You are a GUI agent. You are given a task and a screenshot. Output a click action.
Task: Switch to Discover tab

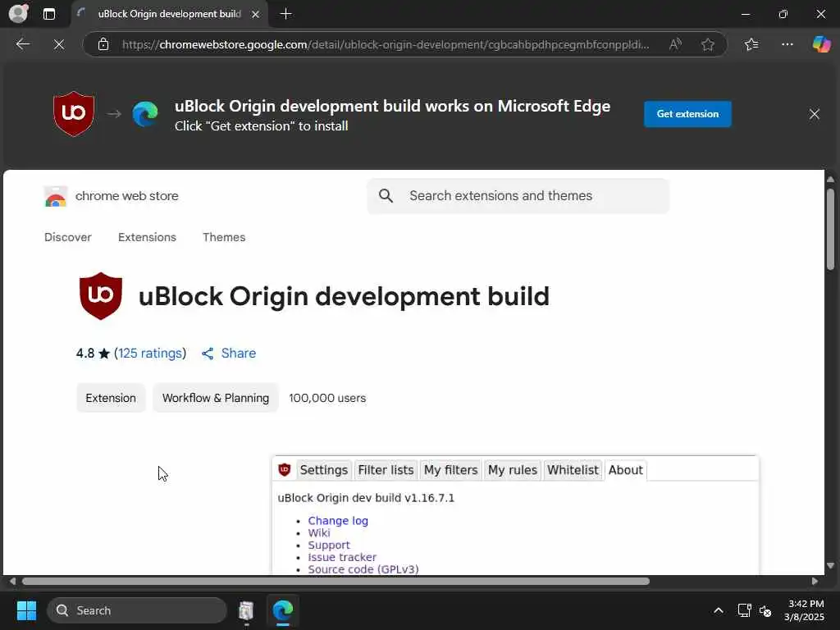point(68,237)
